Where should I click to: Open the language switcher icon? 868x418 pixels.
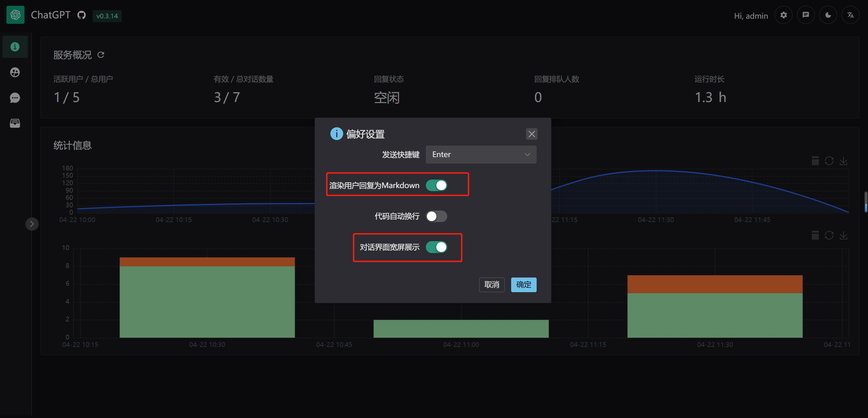[850, 15]
